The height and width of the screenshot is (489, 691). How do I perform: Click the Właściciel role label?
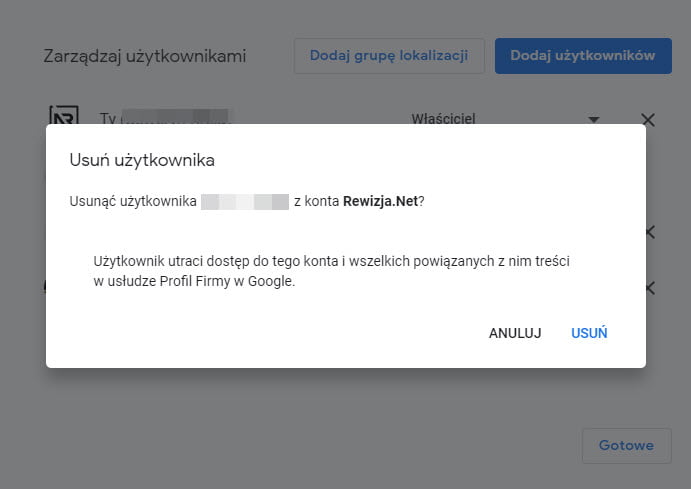tap(443, 119)
